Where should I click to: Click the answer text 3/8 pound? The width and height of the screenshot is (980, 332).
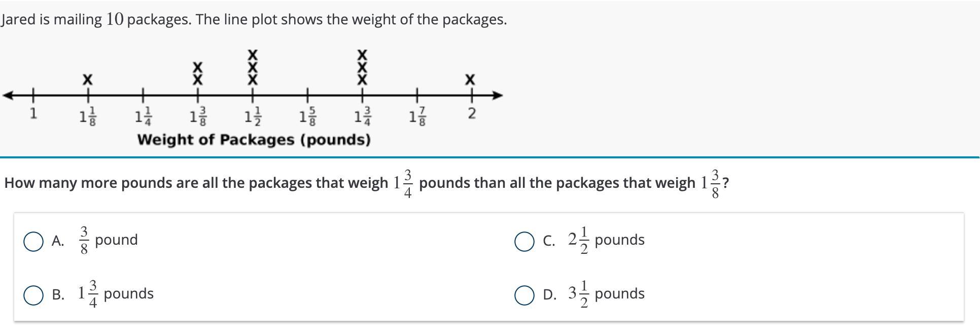(109, 240)
